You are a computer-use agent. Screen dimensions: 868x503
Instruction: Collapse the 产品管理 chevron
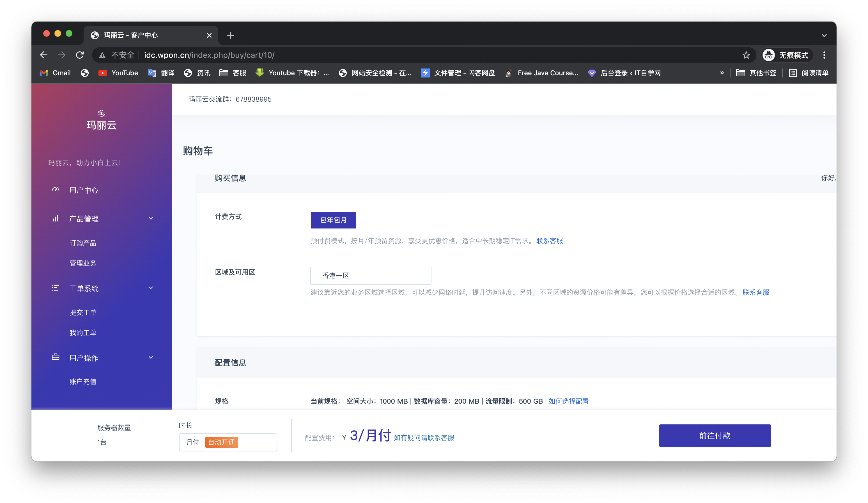coord(151,218)
